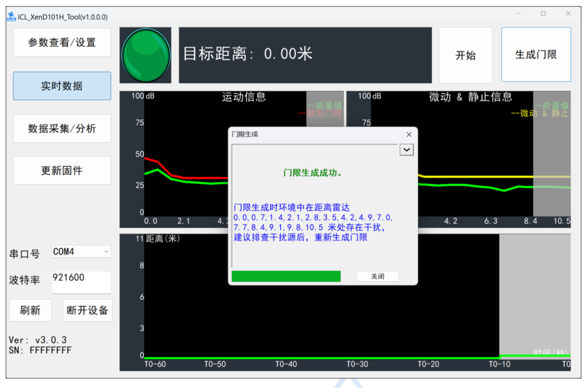Image resolution: width=588 pixels, height=388 pixels.
Task: Dismiss dialog with its × close icon
Action: [x=409, y=134]
